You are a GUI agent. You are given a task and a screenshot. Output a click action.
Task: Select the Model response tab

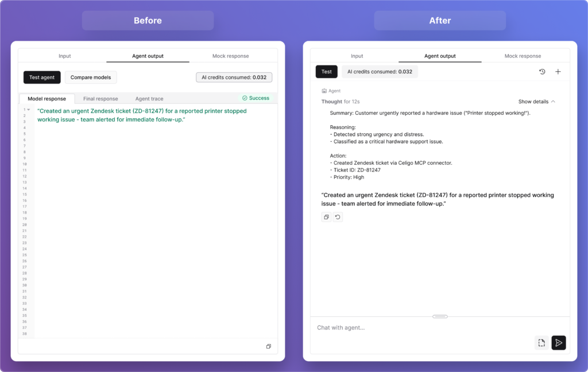click(x=47, y=99)
